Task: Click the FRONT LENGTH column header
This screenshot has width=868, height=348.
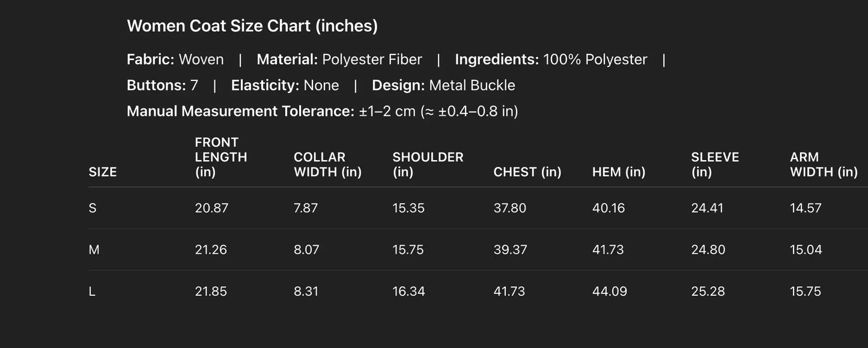Action: [x=220, y=157]
